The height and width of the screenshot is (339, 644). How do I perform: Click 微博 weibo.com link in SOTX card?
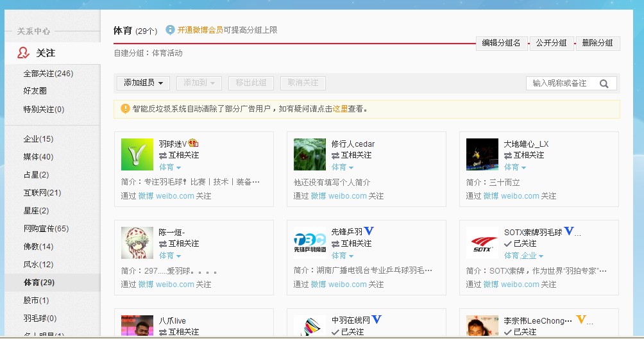(x=511, y=285)
